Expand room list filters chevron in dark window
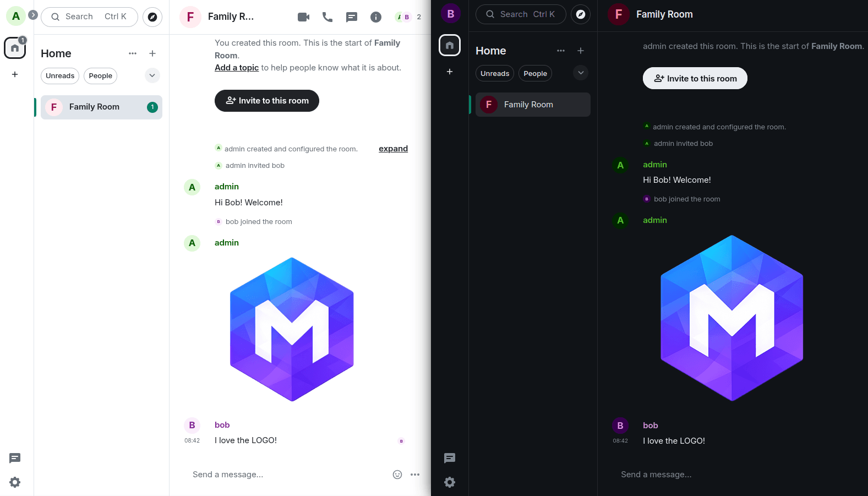This screenshot has height=496, width=868. click(x=581, y=73)
